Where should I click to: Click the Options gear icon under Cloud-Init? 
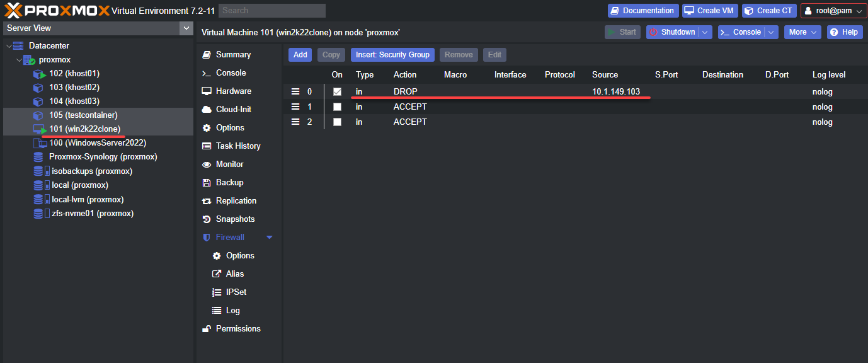point(206,128)
